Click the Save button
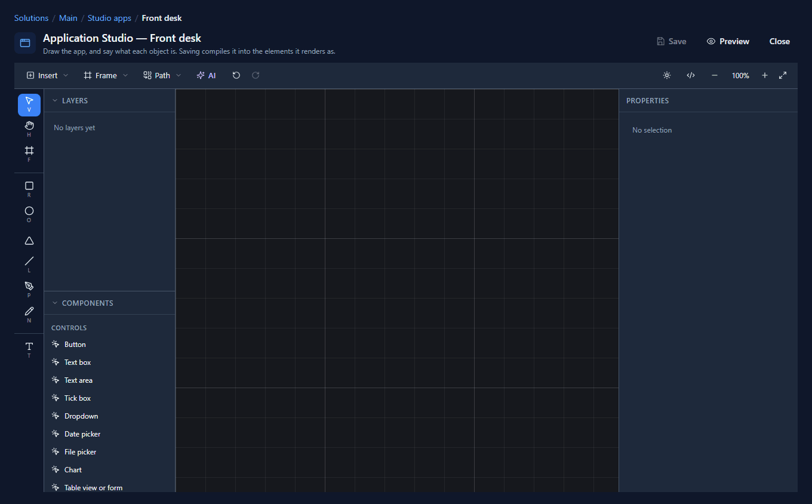Image resolution: width=812 pixels, height=504 pixels. point(671,41)
